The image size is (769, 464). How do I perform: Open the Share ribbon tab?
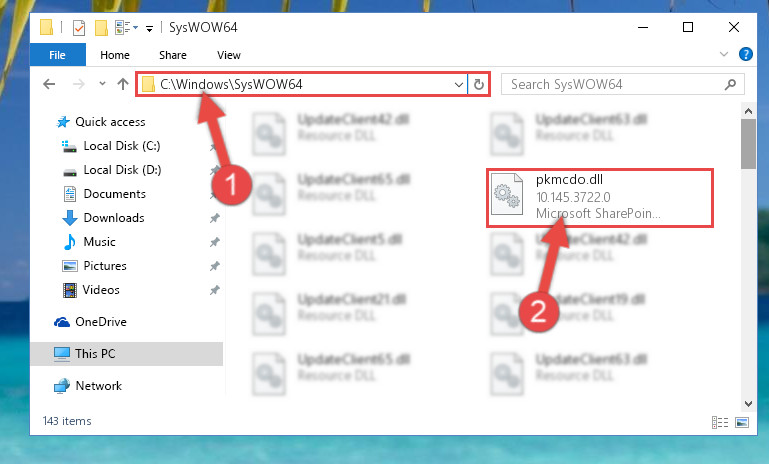coord(173,55)
